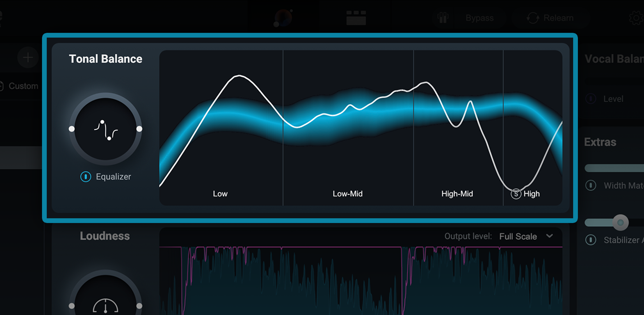The width and height of the screenshot is (644, 315).
Task: Click the High band label
Action: pos(531,194)
